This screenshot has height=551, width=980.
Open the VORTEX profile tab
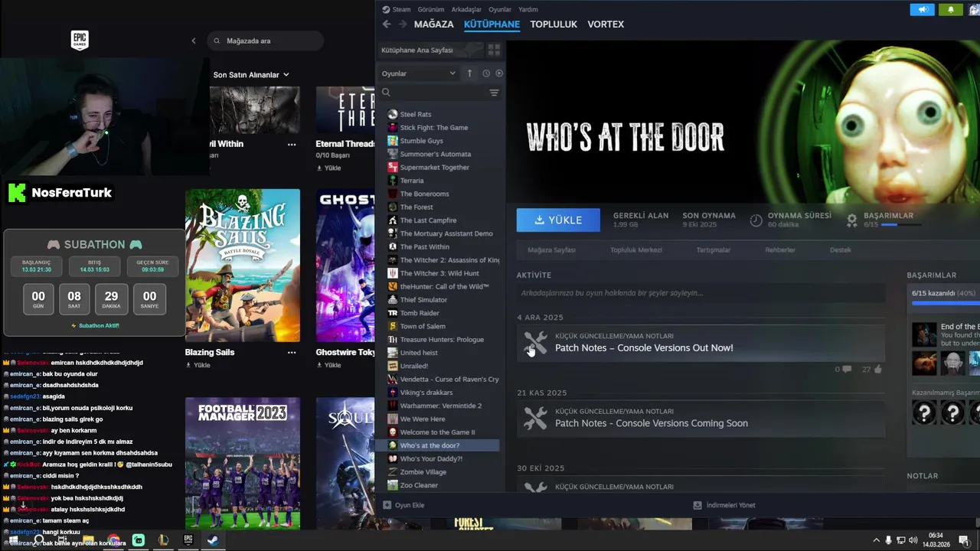point(606,24)
